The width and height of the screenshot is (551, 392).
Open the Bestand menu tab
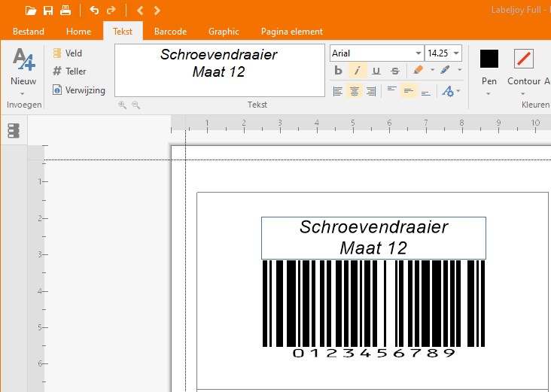(x=29, y=32)
